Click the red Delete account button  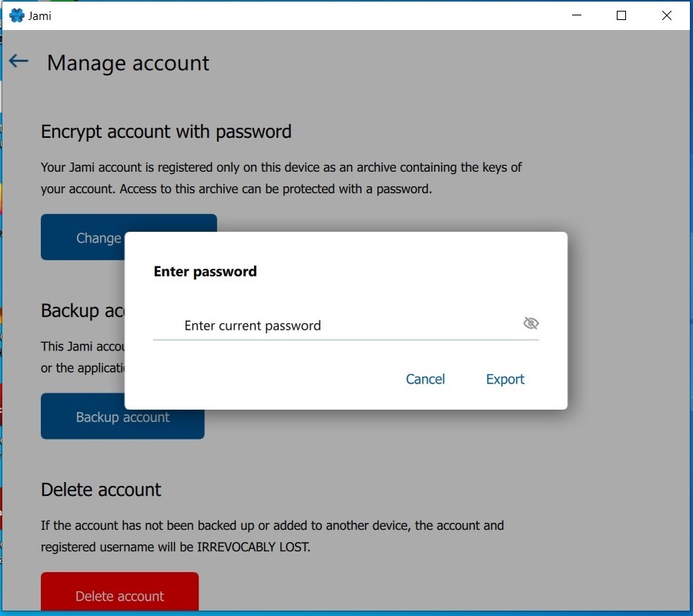click(120, 591)
